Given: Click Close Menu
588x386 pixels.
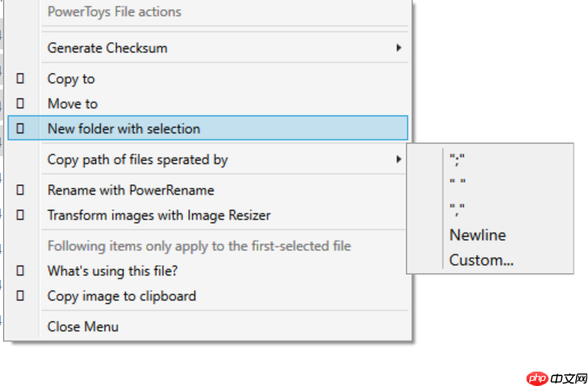Looking at the screenshot, I should [x=83, y=327].
